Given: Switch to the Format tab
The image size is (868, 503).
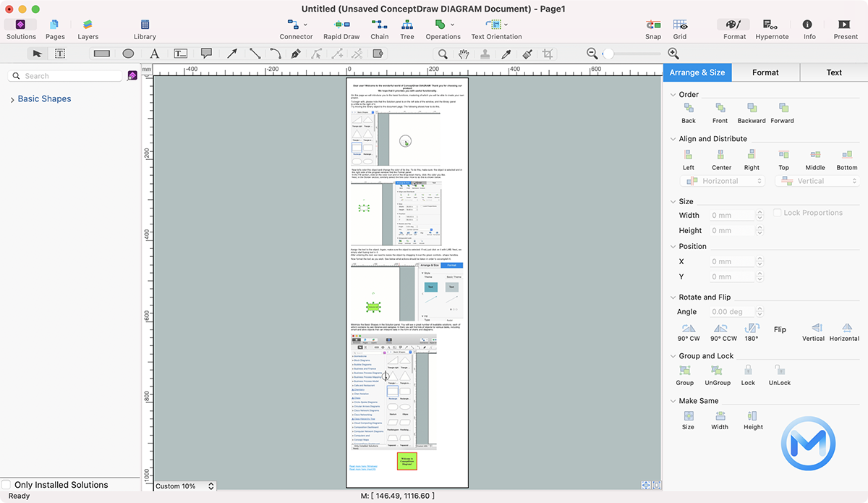Looking at the screenshot, I should (x=765, y=72).
